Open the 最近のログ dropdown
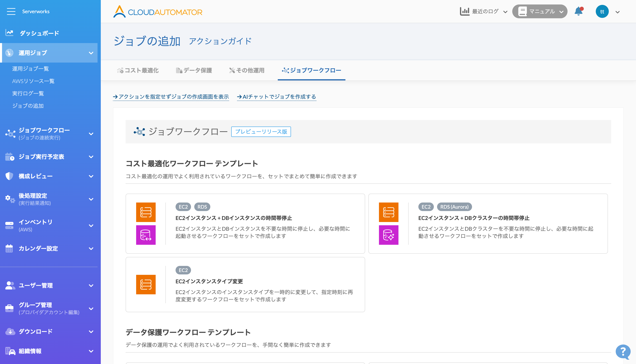Viewport: 636px width, 364px height. point(484,12)
